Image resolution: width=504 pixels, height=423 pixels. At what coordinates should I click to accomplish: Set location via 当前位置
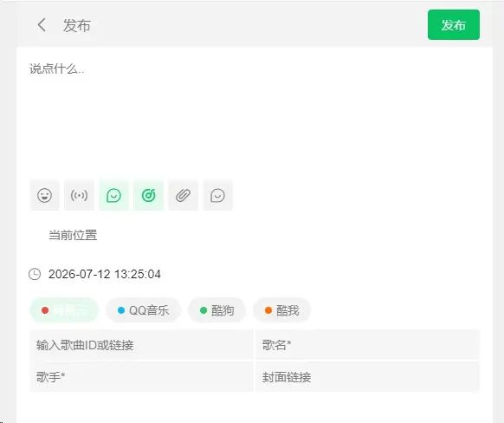pyautogui.click(x=73, y=235)
